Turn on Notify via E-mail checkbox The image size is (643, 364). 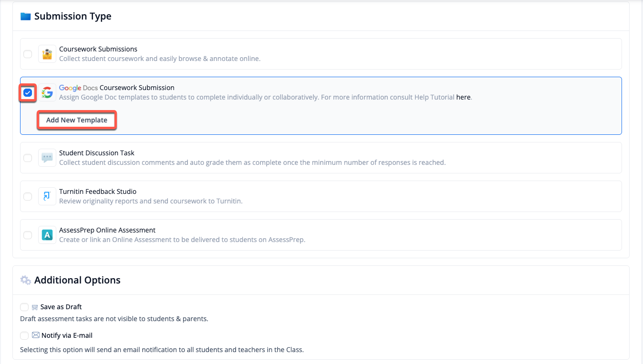pyautogui.click(x=24, y=336)
